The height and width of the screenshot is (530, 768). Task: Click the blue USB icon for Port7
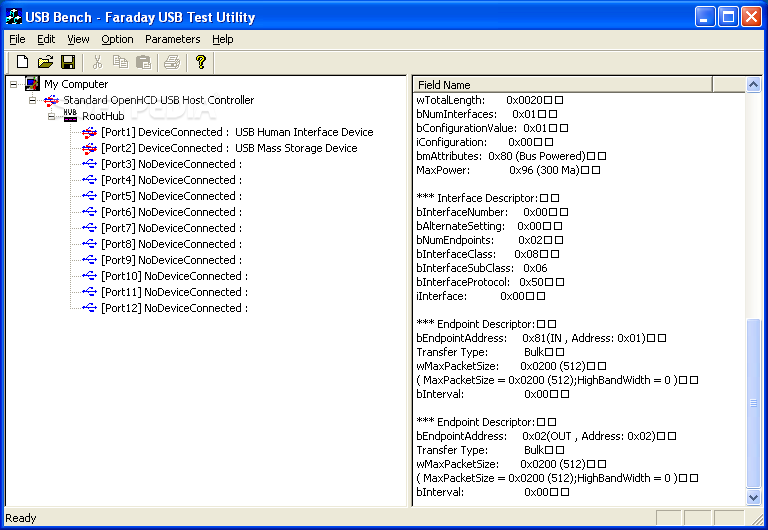click(90, 228)
